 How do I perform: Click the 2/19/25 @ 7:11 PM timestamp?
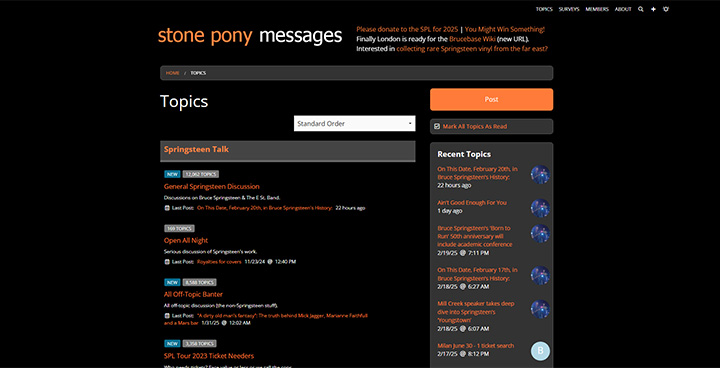pos(463,253)
